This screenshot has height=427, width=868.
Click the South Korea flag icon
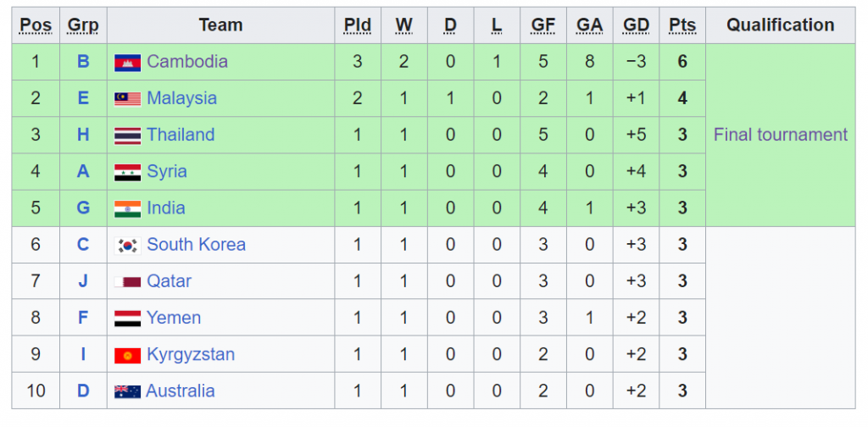(127, 246)
